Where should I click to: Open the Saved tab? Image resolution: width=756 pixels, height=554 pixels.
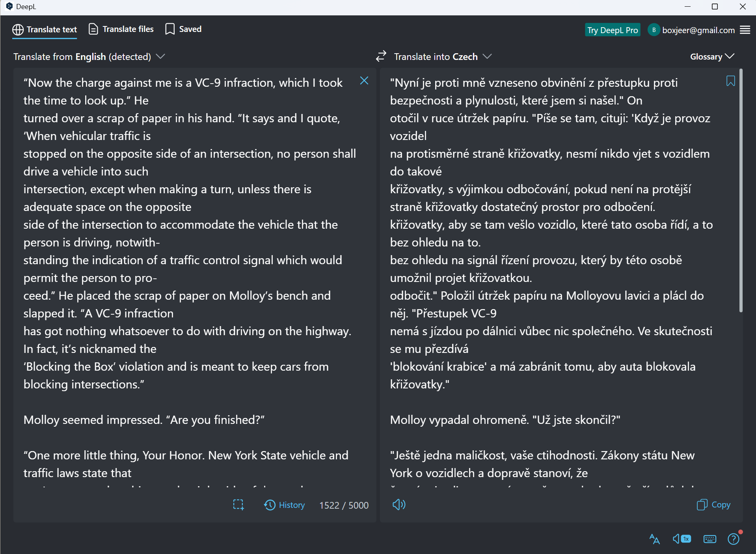(x=183, y=29)
